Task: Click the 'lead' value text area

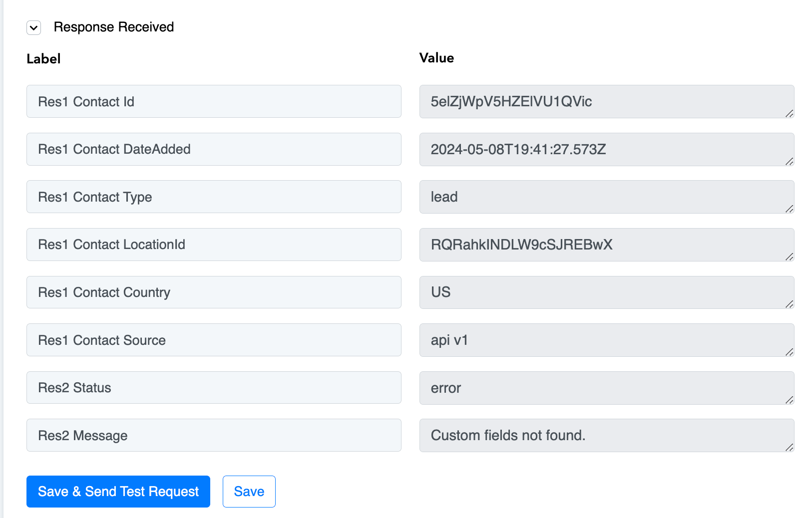Action: click(607, 197)
